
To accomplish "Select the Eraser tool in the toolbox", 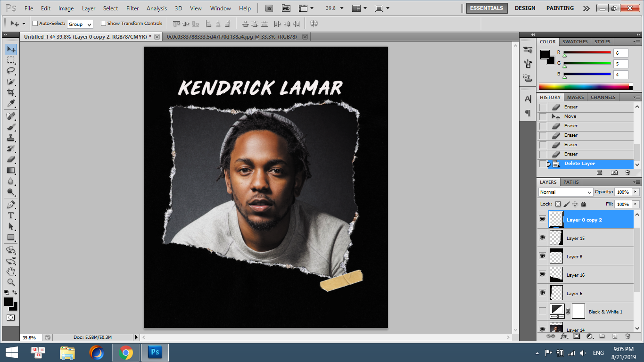I will (x=11, y=159).
